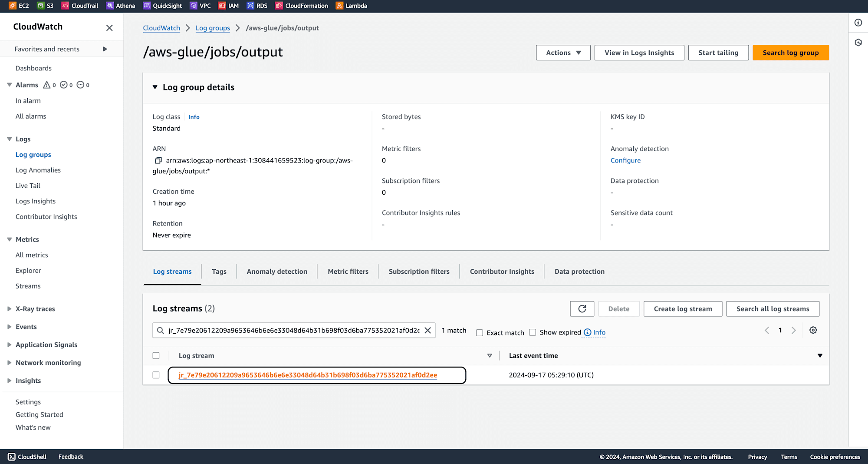Tick the Exact match checkbox
Image resolution: width=868 pixels, height=464 pixels.
[480, 333]
